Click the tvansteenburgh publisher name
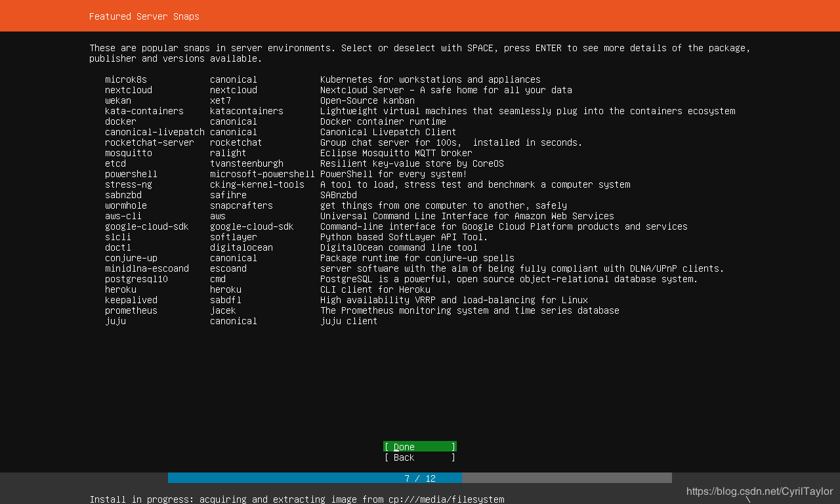 247,163
